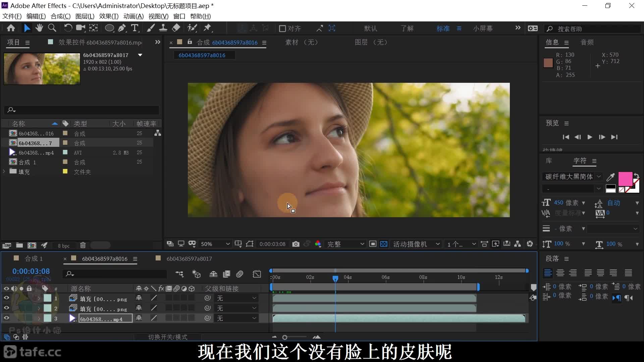The height and width of the screenshot is (362, 644).
Task: Click the 8 bpc color depth button
Action: point(64,246)
